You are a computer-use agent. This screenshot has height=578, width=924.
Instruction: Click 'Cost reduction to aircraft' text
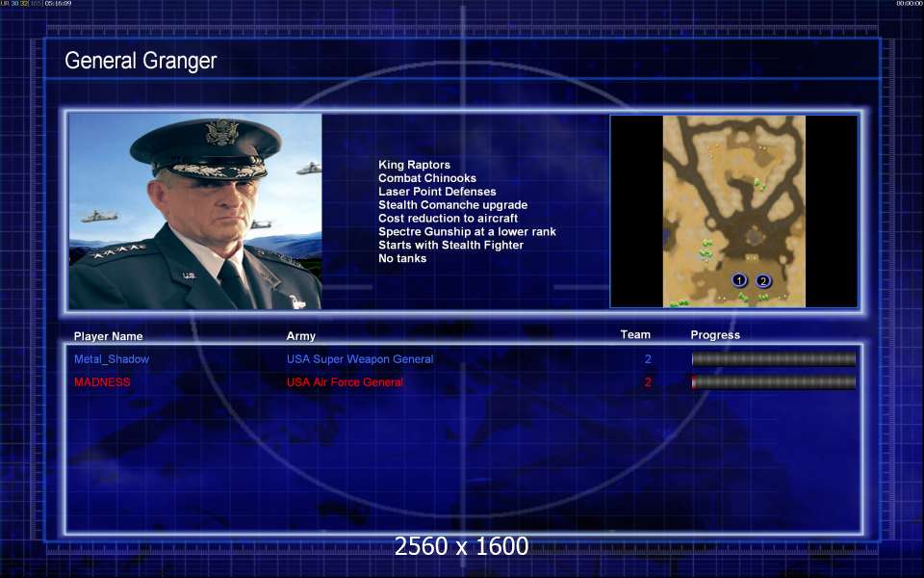coord(448,219)
